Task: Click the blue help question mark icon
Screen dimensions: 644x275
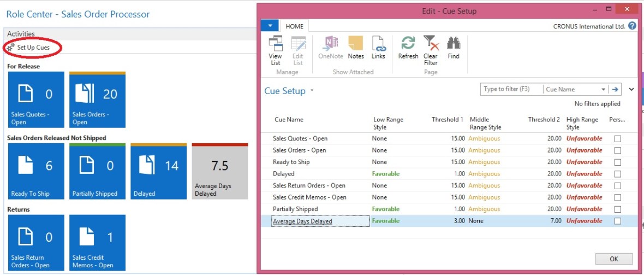Action: click(632, 26)
